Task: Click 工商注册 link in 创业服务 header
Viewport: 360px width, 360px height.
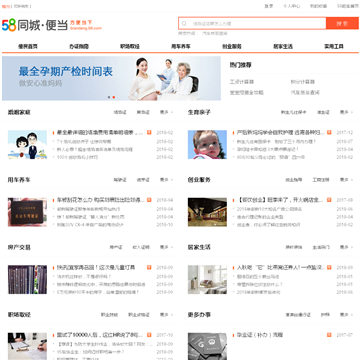Action: point(321,180)
